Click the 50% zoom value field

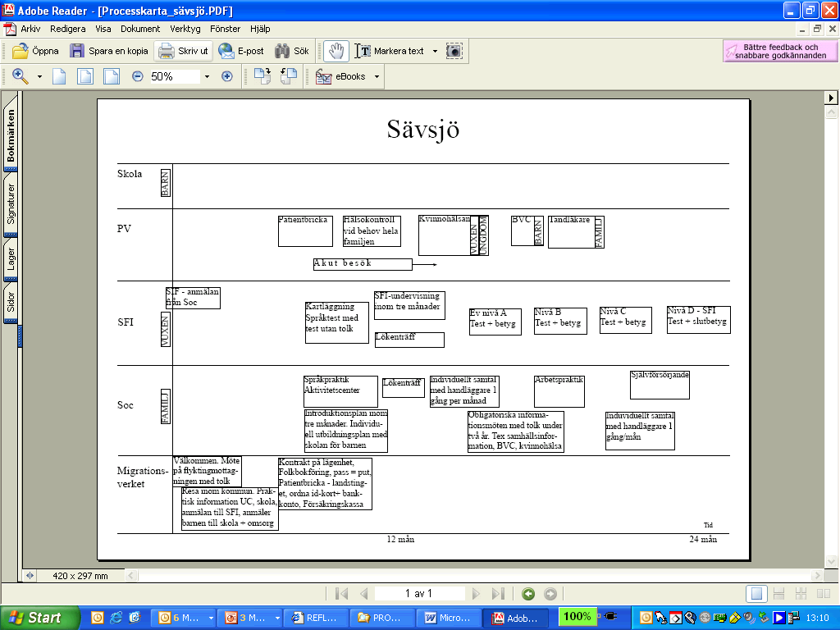tap(174, 76)
